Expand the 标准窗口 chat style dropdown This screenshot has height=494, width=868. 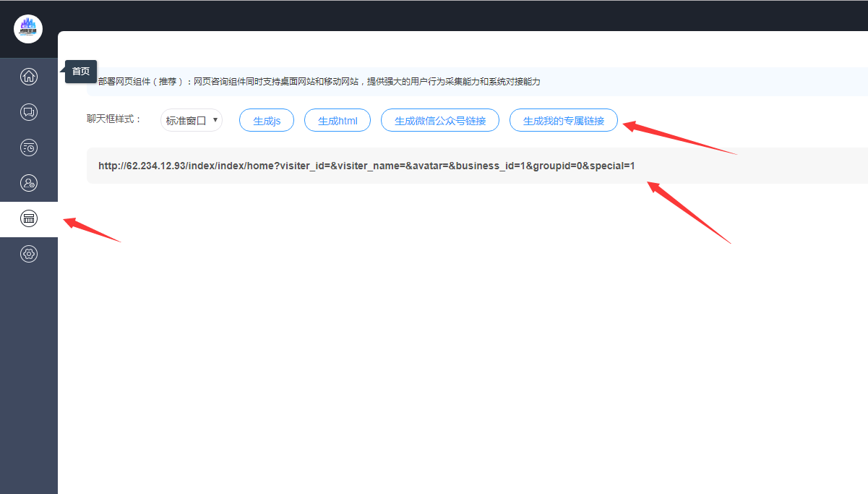[x=192, y=121]
